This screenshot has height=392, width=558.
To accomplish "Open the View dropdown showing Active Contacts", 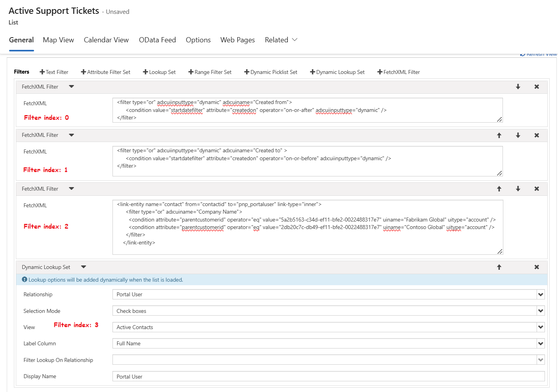I will [540, 328].
